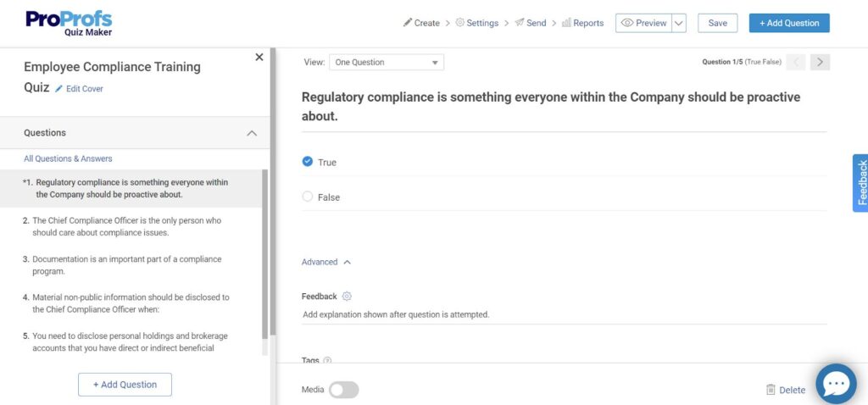Open the View One Question dropdown
Image resolution: width=868 pixels, height=405 pixels.
pos(387,63)
